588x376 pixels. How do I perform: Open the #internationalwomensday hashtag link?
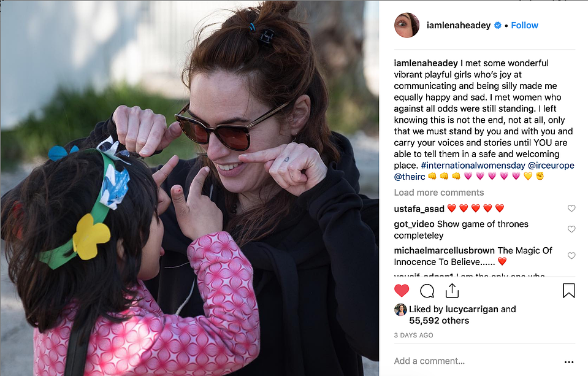tap(473, 166)
